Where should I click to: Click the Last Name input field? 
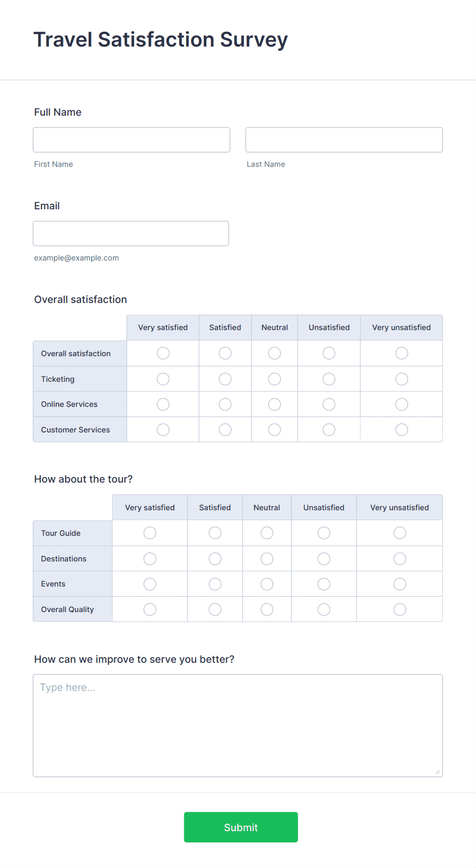(343, 139)
